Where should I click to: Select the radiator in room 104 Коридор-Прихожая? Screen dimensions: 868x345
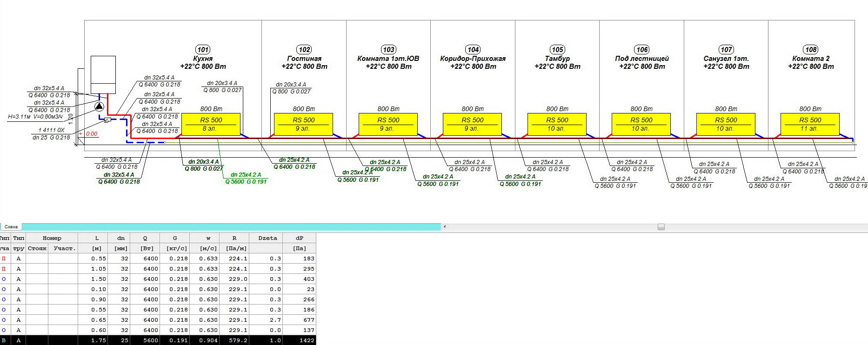click(x=473, y=124)
